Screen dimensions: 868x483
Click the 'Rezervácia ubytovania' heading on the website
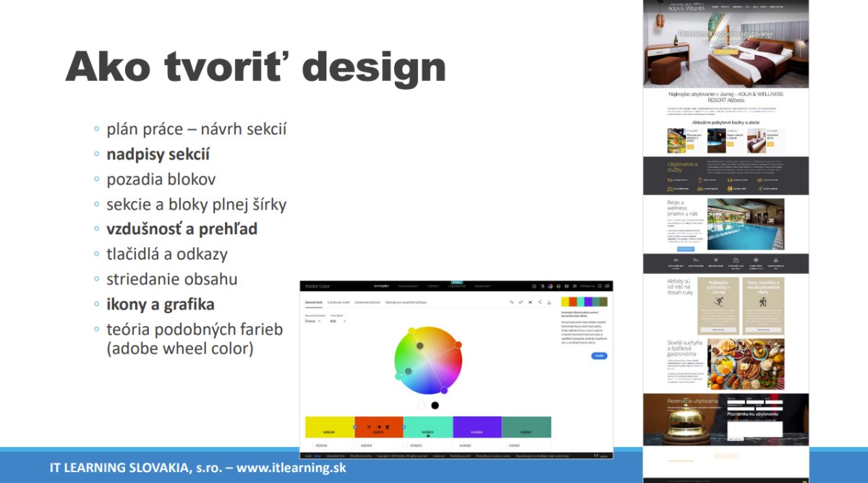point(692,401)
